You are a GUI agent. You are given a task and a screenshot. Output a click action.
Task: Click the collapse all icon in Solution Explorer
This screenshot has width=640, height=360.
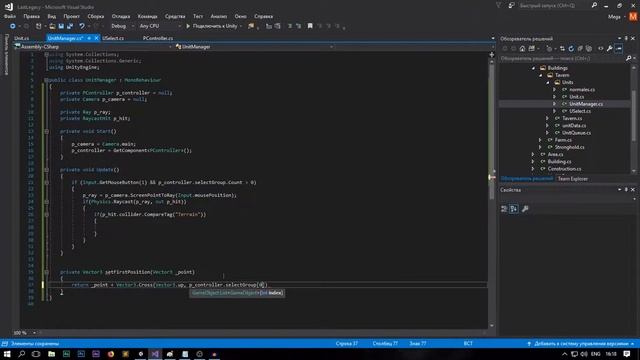click(x=580, y=49)
